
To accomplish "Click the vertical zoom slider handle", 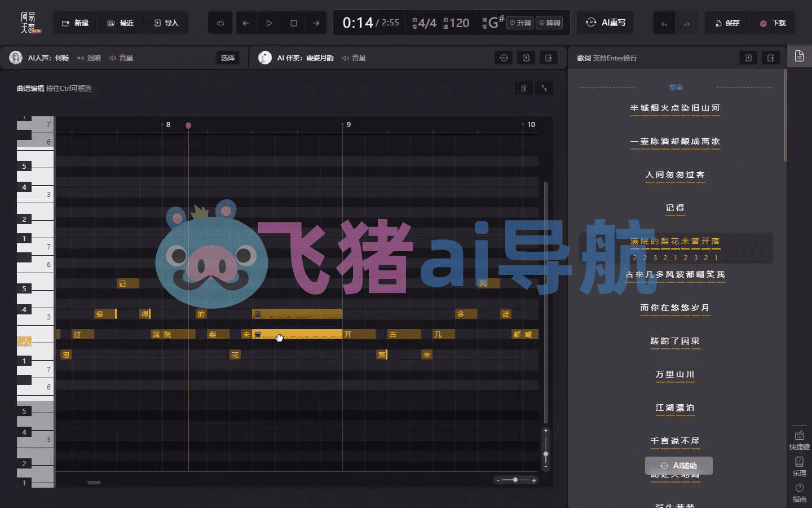I will point(545,454).
